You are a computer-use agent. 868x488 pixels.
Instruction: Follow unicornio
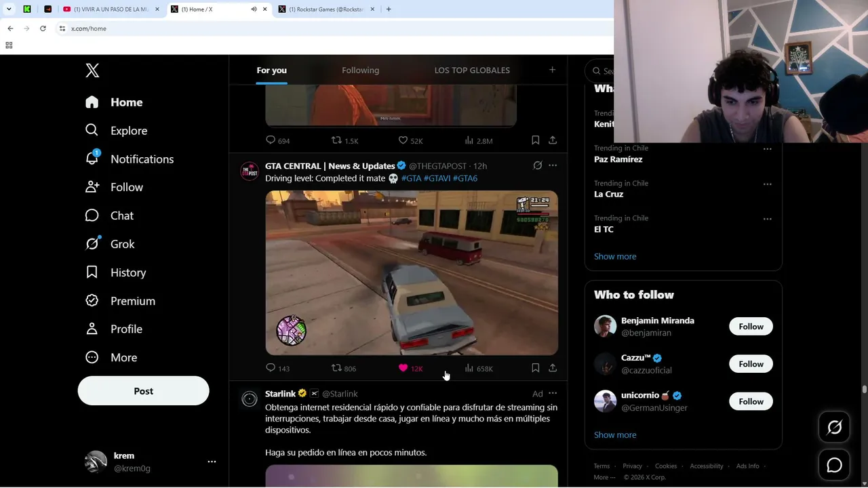[751, 401]
